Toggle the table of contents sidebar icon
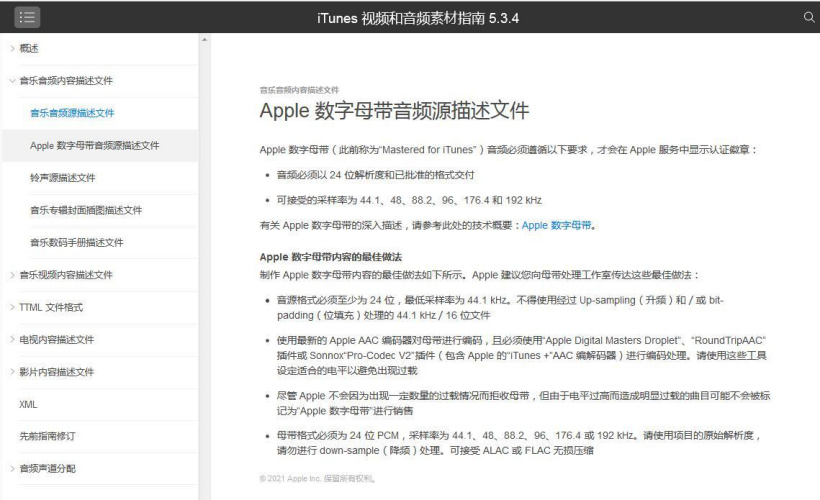This screenshot has height=500, width=820. click(27, 17)
